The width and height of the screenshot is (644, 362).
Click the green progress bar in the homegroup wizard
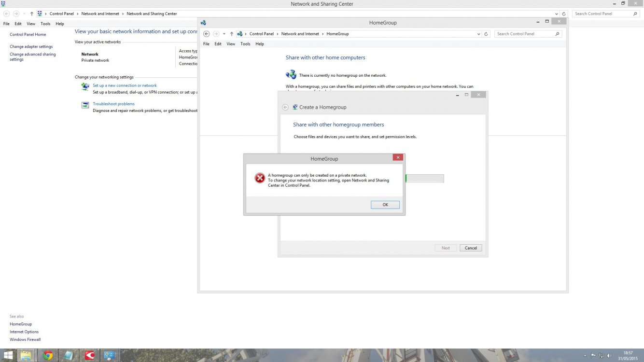tap(424, 179)
